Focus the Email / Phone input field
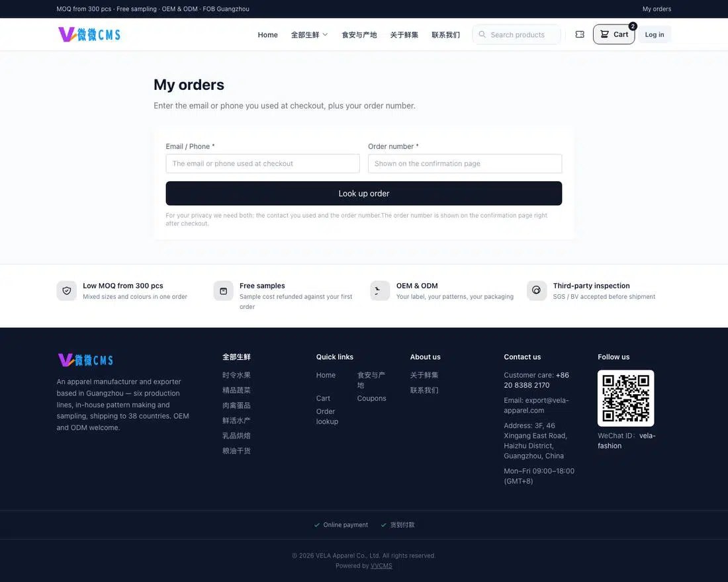The width and height of the screenshot is (728, 582). 263,163
